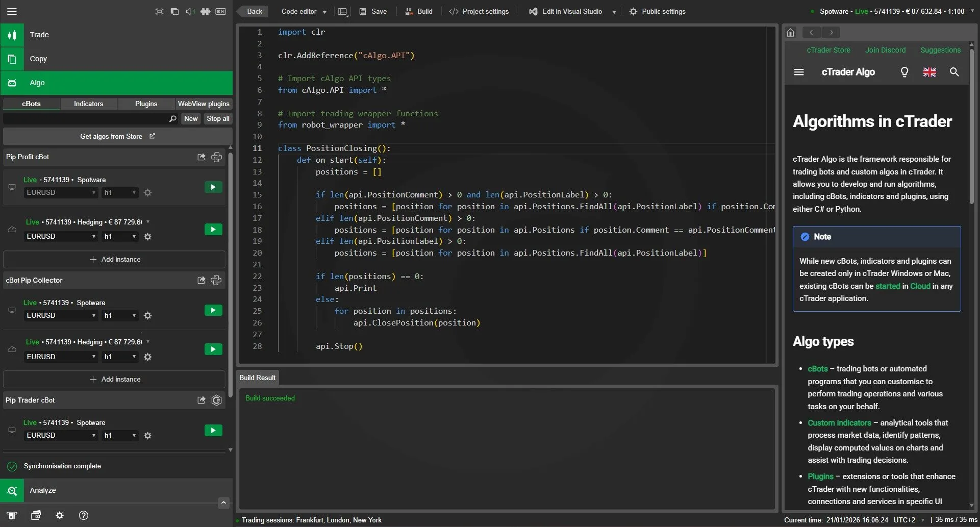Open the search lens in cTrader Algo panel
The height and width of the screenshot is (527, 980).
(x=954, y=72)
